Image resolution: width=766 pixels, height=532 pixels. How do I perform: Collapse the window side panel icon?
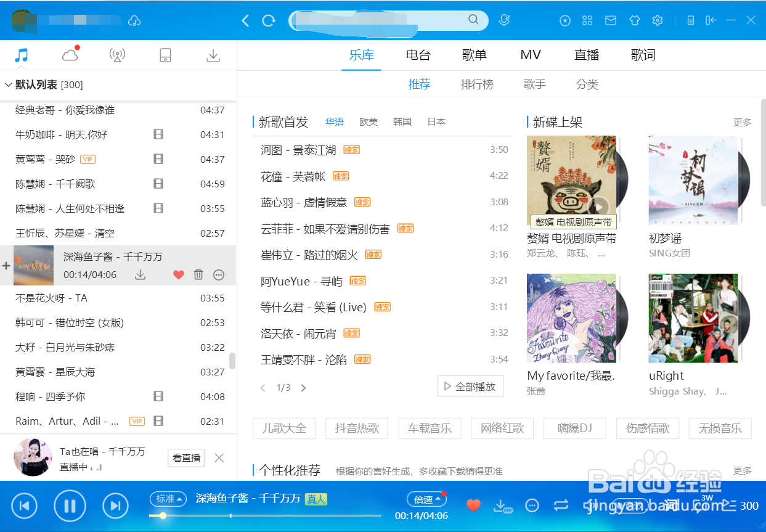[711, 21]
